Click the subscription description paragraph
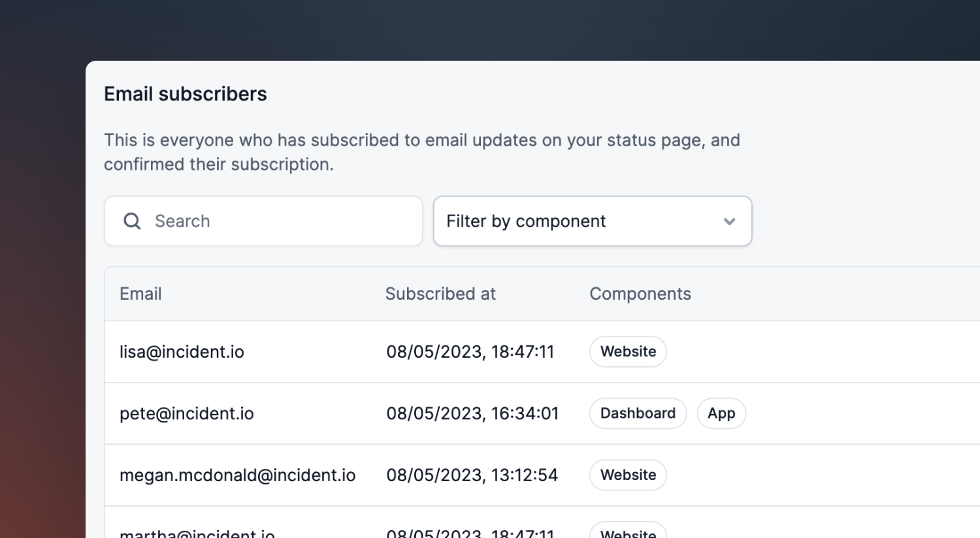Screen dimensions: 980x538 422,152
